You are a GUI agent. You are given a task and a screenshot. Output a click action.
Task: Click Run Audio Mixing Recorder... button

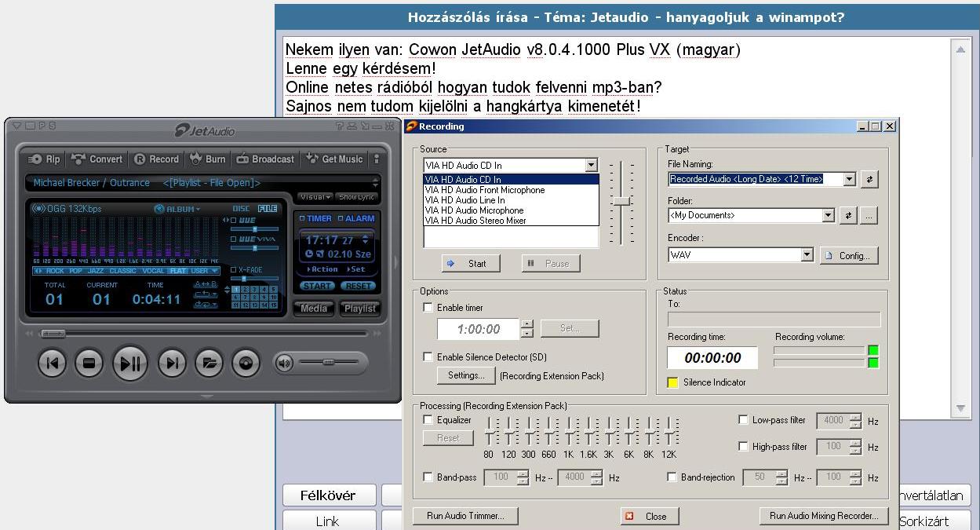[824, 516]
